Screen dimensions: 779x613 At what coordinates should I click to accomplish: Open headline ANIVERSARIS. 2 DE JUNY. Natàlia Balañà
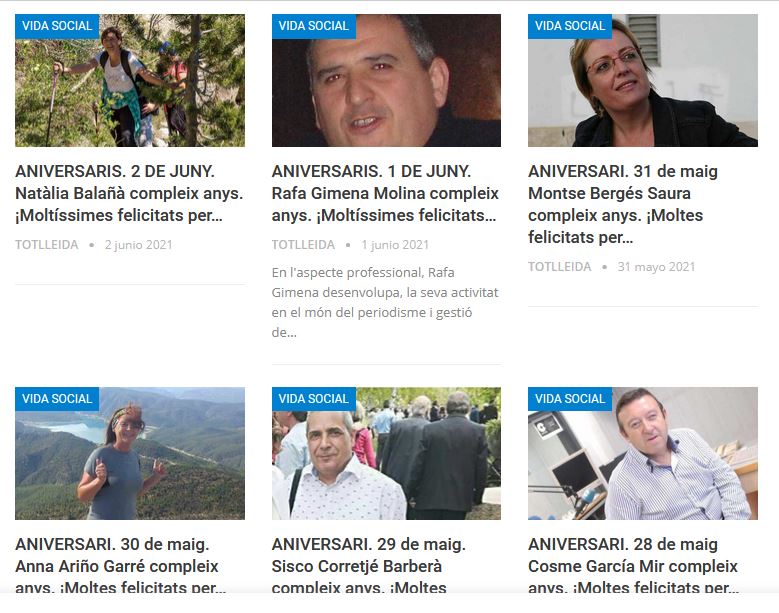(129, 193)
